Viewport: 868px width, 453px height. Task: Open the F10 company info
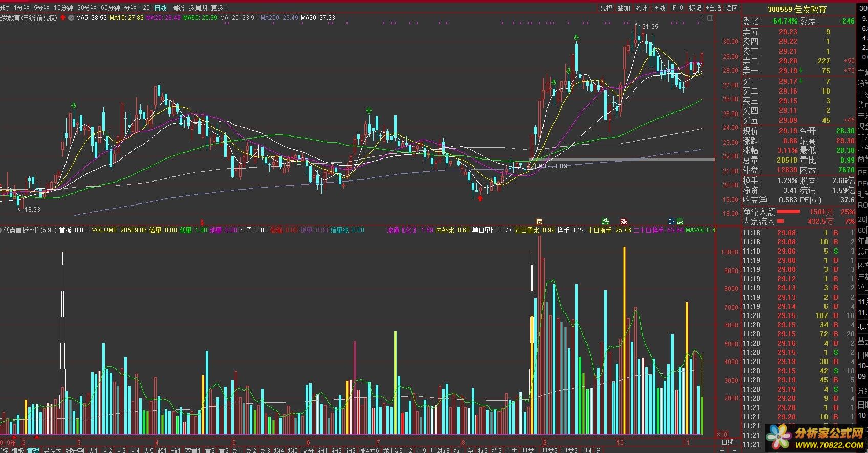point(678,8)
